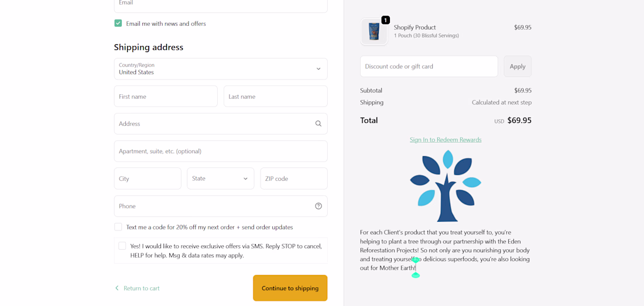Screen dimensions: 644x306
Task: Click the ZIP code input
Action: click(x=293, y=178)
